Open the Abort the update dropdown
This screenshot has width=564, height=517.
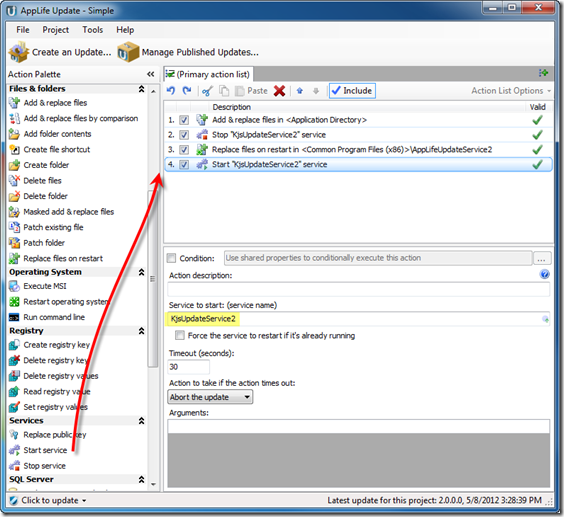pyautogui.click(x=210, y=397)
